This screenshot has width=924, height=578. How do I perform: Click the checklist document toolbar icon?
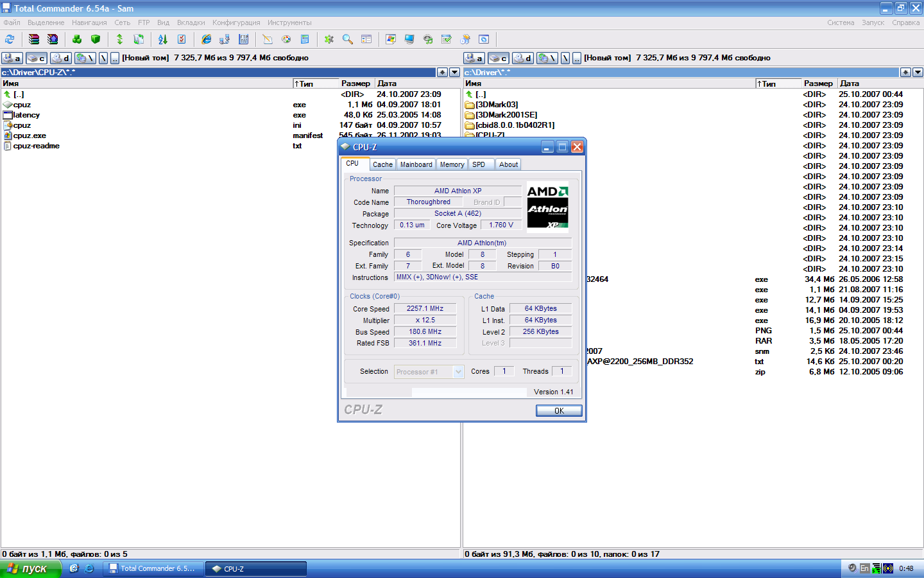tap(182, 39)
